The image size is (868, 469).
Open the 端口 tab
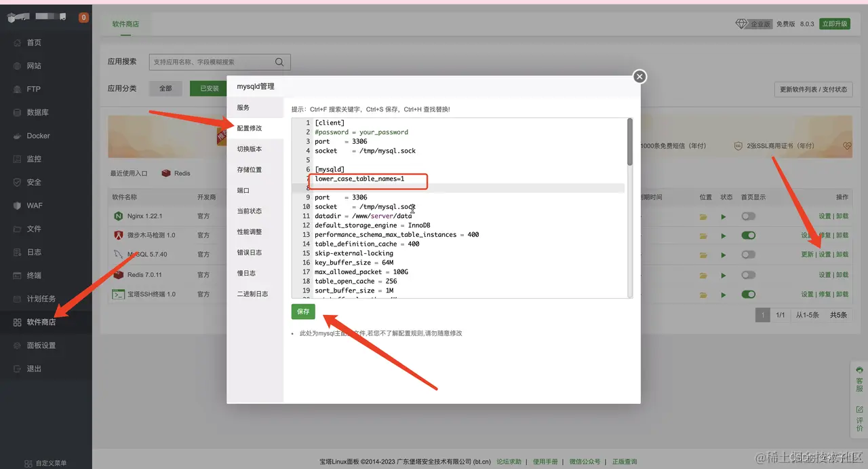pos(255,191)
